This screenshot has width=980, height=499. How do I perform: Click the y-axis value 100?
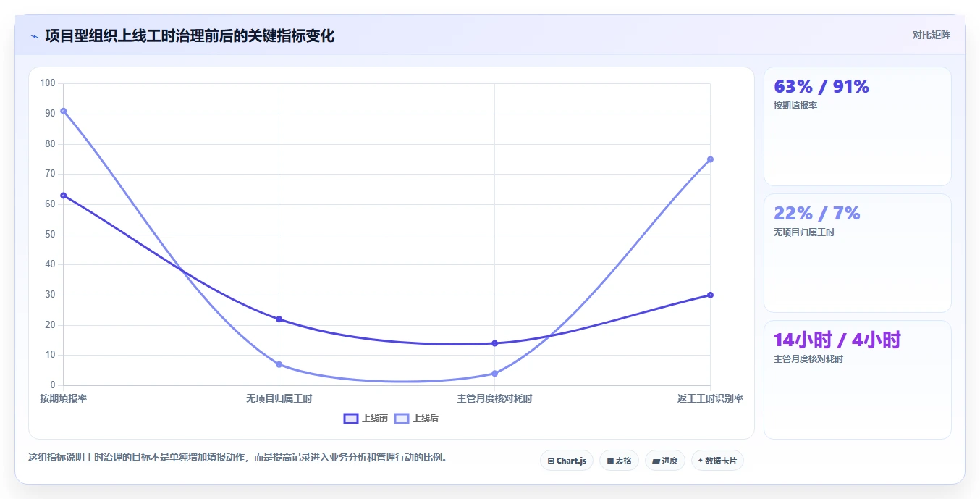click(x=48, y=83)
